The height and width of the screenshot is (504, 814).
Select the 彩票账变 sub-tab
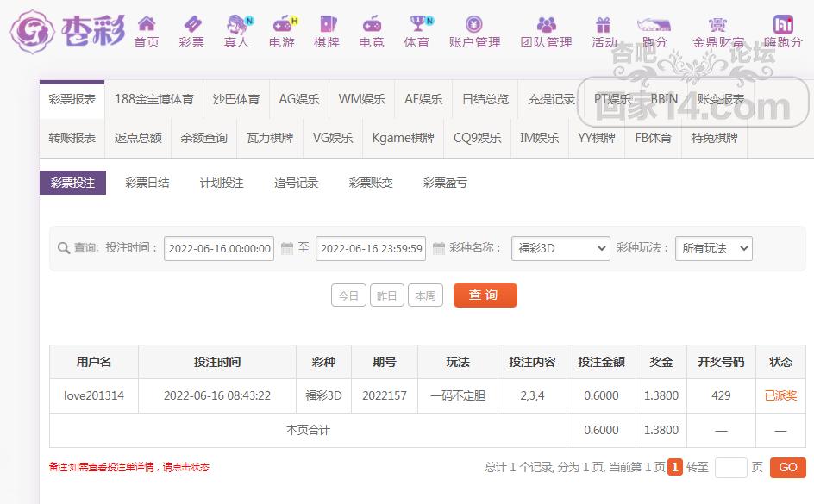[x=371, y=183]
